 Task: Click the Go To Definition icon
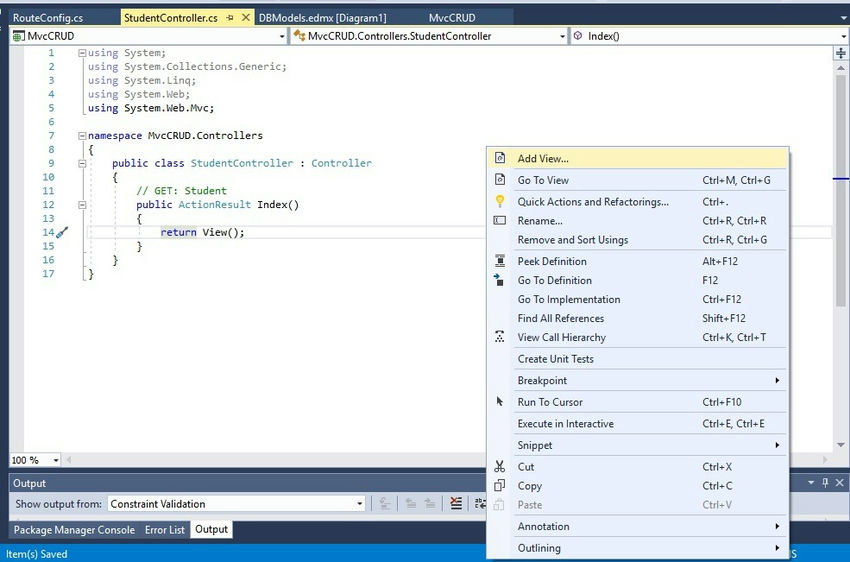click(500, 281)
